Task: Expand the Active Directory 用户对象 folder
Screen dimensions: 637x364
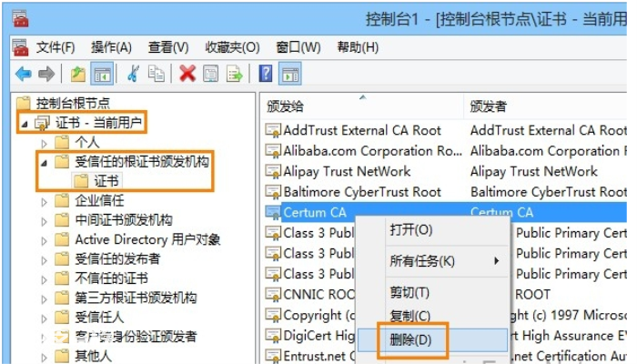Action: coord(45,240)
